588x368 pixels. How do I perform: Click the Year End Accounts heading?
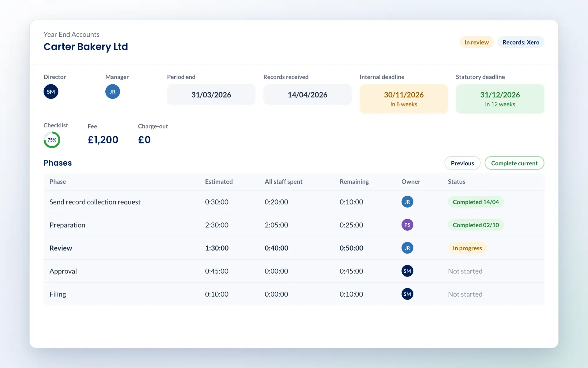[x=71, y=34]
